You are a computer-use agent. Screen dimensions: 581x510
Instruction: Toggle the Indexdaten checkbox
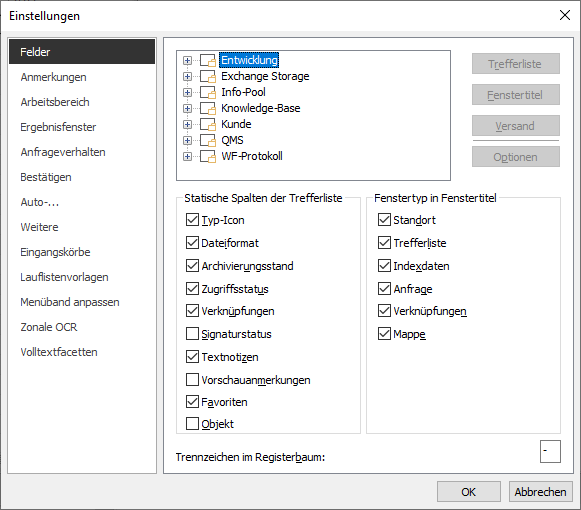(x=384, y=266)
